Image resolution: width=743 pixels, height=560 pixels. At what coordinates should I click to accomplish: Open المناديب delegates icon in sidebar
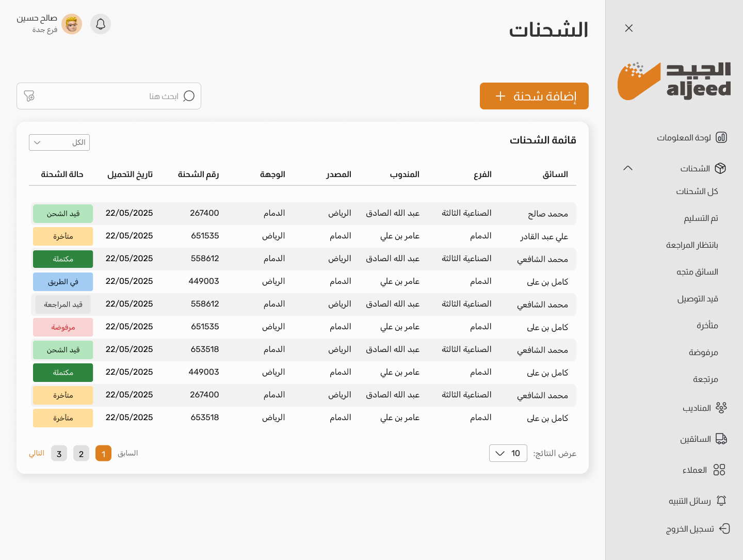tap(721, 408)
